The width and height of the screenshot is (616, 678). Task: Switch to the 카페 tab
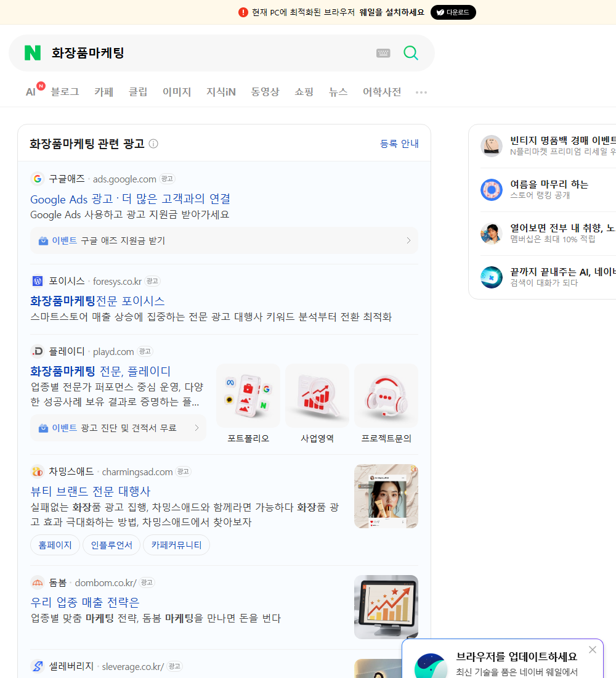pos(103,92)
